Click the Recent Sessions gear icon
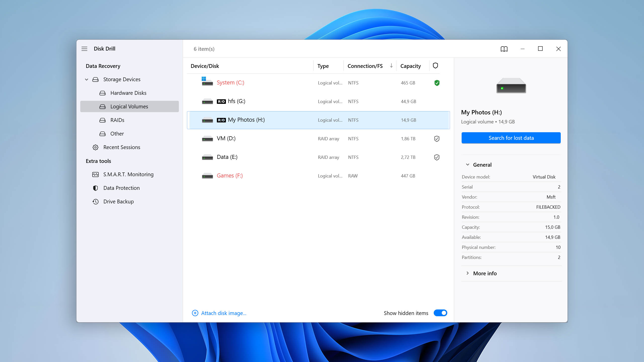Screen dimensions: 644x362 [95, 147]
